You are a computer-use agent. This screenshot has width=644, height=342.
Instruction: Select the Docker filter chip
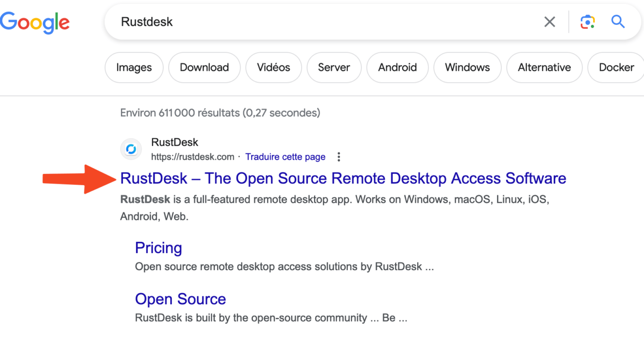(x=616, y=67)
